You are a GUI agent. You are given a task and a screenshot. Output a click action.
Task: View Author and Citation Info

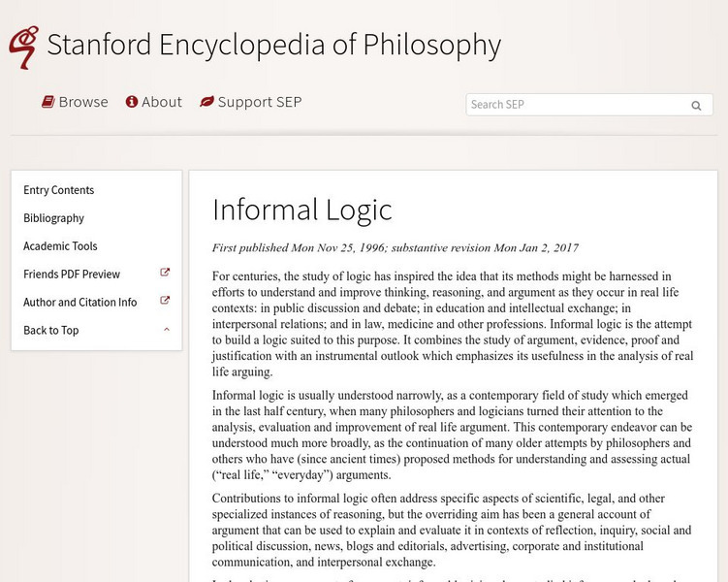80,303
